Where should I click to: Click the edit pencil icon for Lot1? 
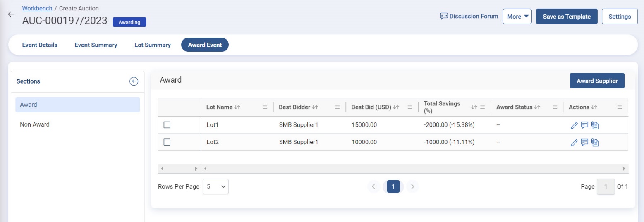574,125
